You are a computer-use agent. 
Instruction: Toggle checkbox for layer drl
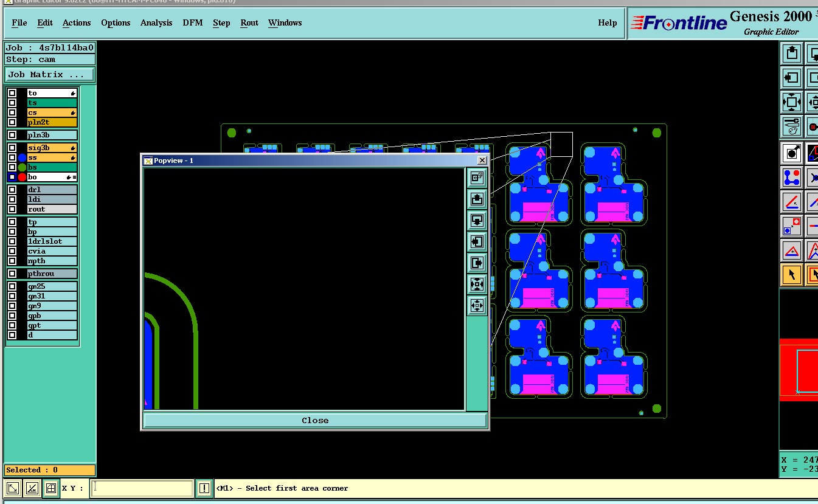12,190
